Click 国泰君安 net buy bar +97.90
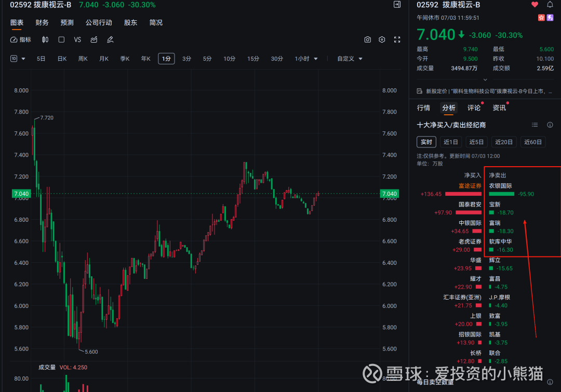561x392 pixels. tap(469, 212)
